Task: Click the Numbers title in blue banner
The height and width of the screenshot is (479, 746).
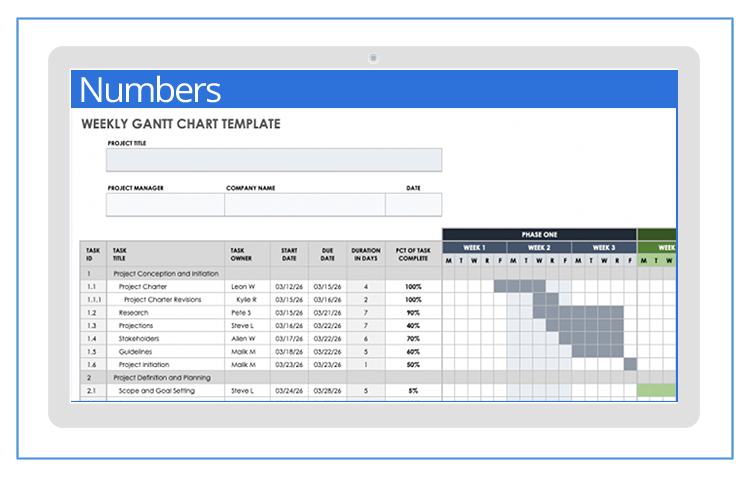Action: pos(150,90)
